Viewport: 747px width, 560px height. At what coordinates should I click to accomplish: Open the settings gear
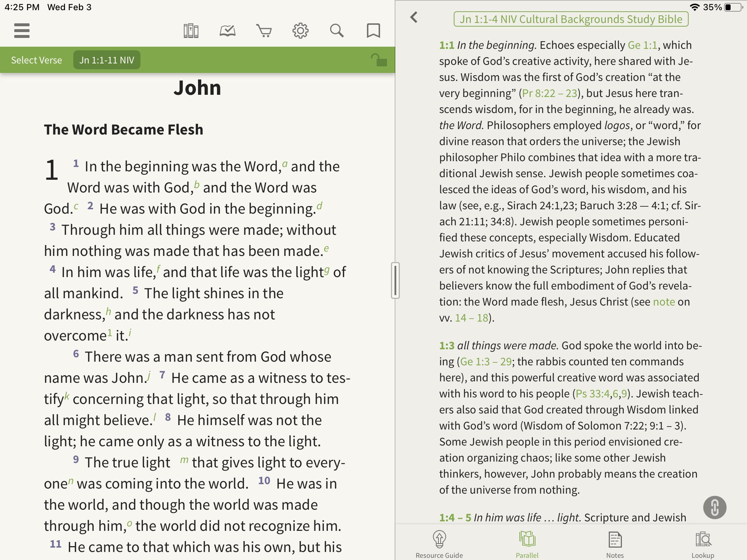300,31
